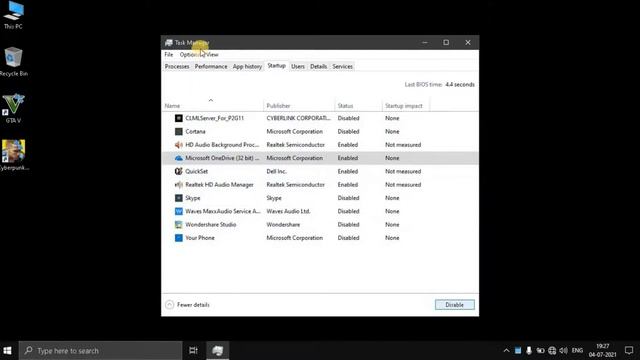Click the QuickSet app icon

[x=178, y=171]
